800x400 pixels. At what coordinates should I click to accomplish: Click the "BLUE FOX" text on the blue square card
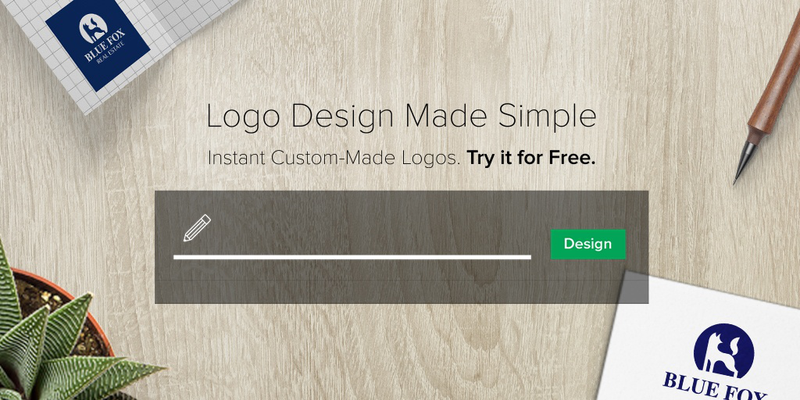[105, 47]
